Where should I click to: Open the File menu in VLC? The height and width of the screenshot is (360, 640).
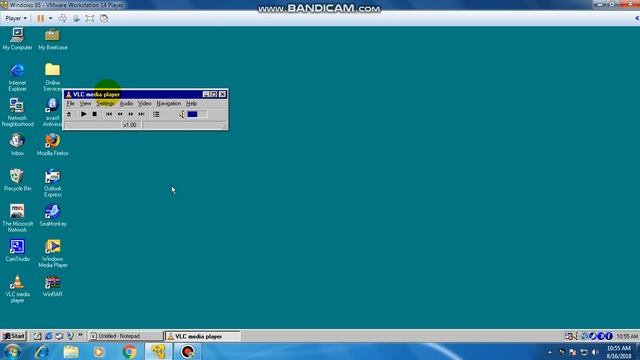click(71, 104)
